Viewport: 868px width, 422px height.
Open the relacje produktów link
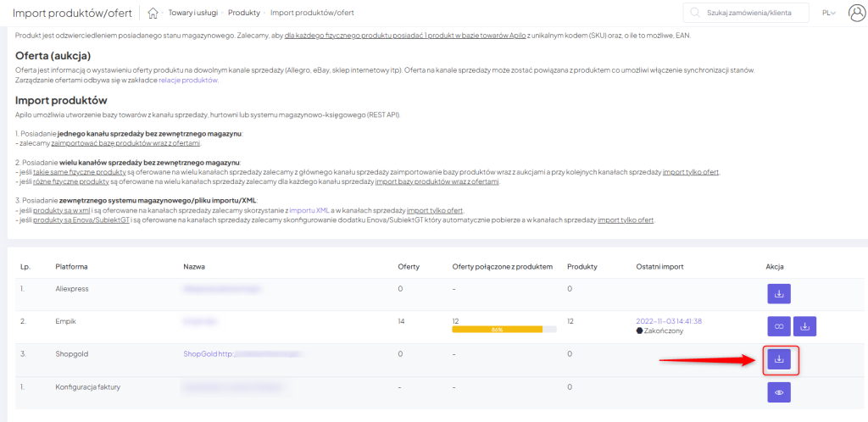tap(188, 80)
